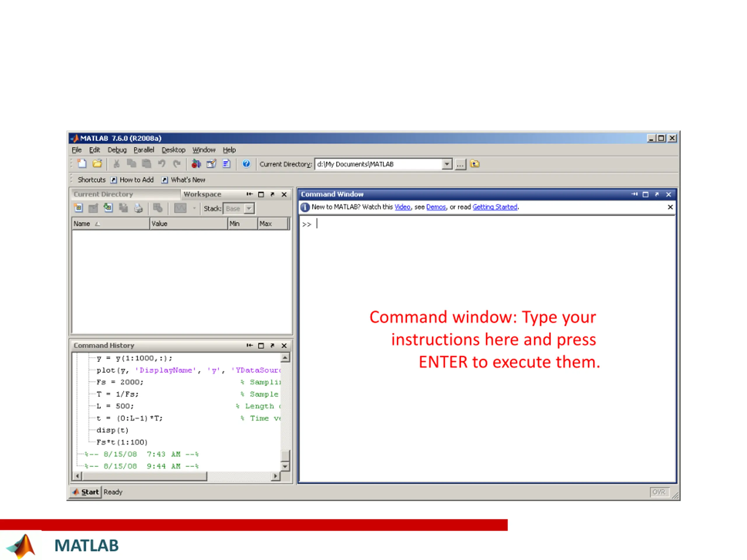Image resolution: width=747 pixels, height=560 pixels.
Task: Undock the Command History panel
Action: click(273, 346)
